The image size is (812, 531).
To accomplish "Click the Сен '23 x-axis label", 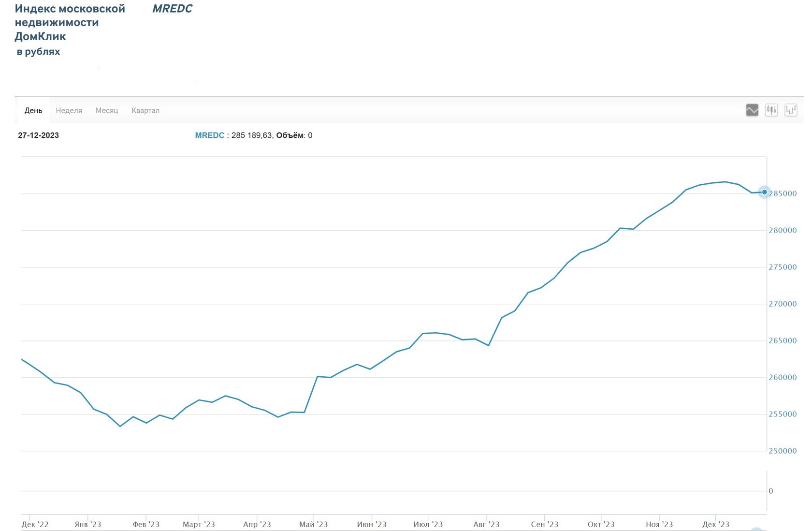I will point(545,524).
